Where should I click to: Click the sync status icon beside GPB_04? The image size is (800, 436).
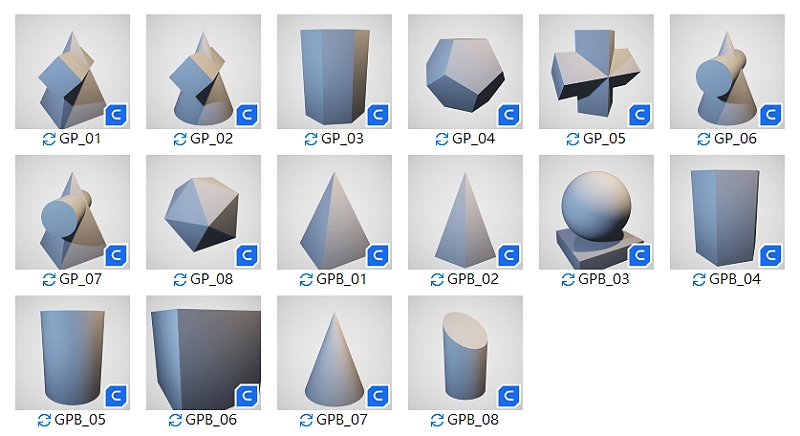click(x=699, y=279)
